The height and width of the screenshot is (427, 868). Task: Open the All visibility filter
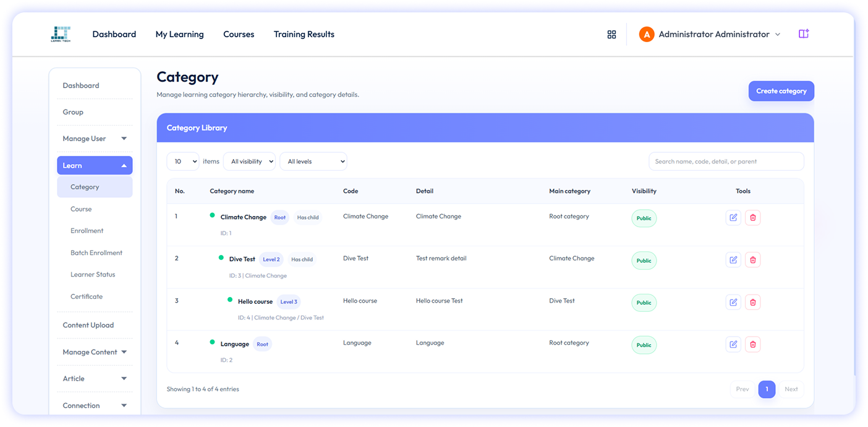click(x=249, y=162)
